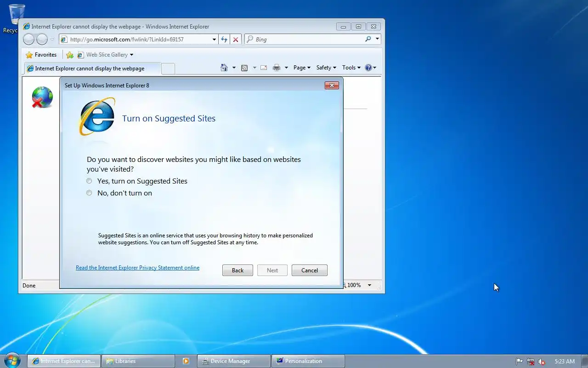This screenshot has height=368, width=588.
Task: Expand the Home button dropdown arrow
Action: 234,68
